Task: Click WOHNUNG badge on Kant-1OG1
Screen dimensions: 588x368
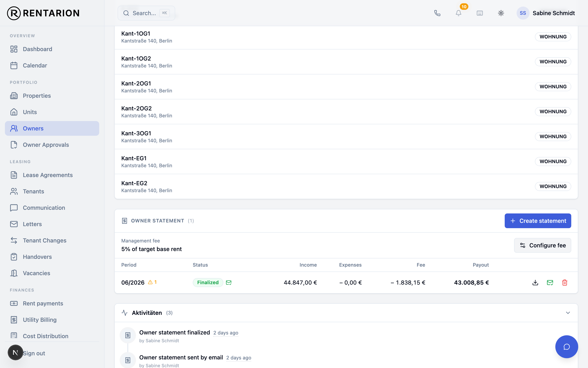Action: click(553, 37)
